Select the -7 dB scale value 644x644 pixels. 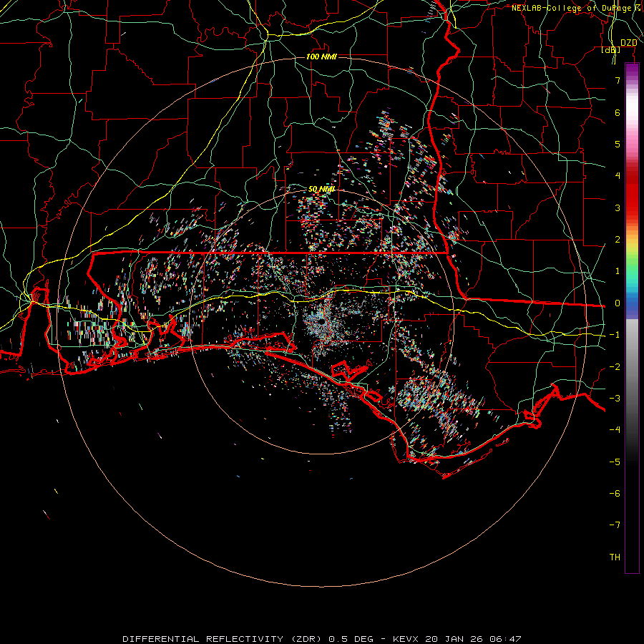pos(615,525)
